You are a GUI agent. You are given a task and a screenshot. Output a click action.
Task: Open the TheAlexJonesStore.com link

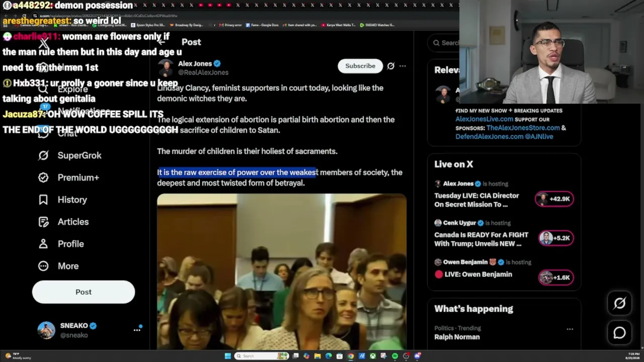click(523, 128)
